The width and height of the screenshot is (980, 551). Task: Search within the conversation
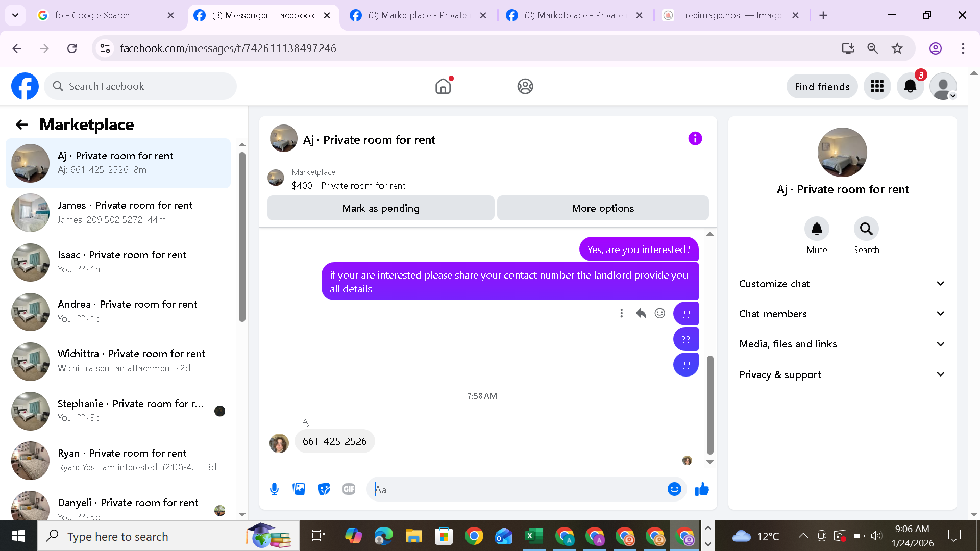(x=866, y=229)
